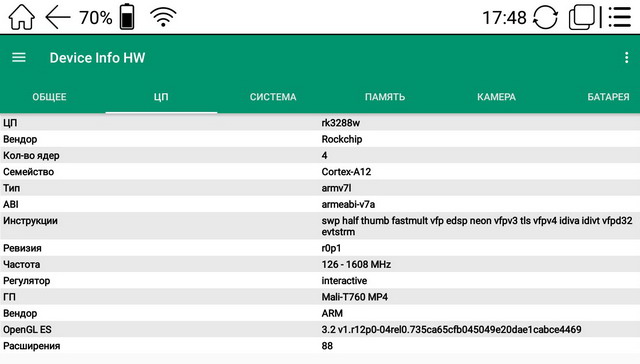Open the three-dot overflow menu

tap(627, 58)
